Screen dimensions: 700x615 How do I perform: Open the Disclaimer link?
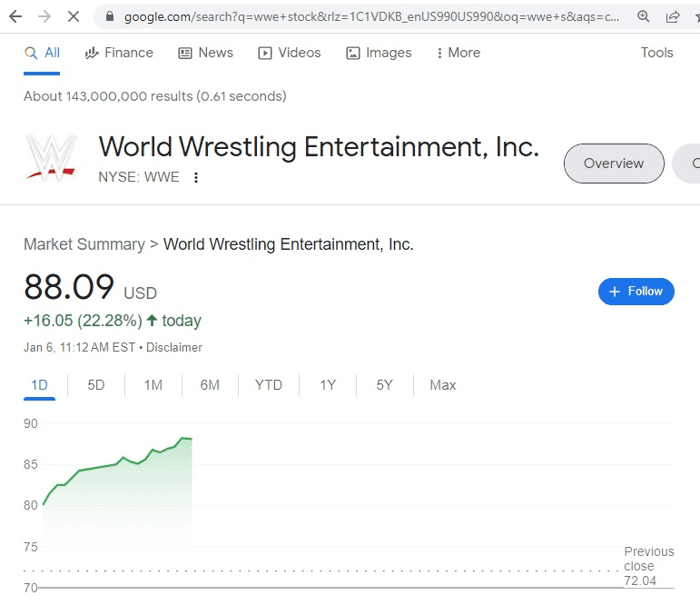pyautogui.click(x=174, y=347)
